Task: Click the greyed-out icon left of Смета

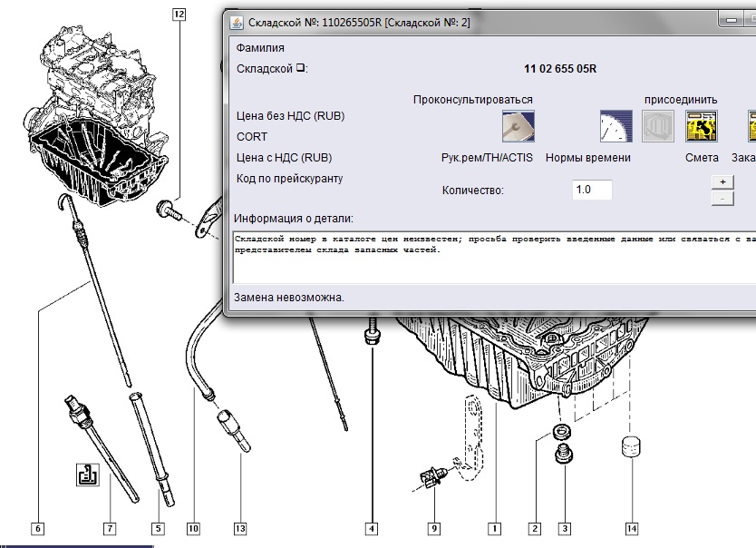Action: pyautogui.click(x=658, y=127)
